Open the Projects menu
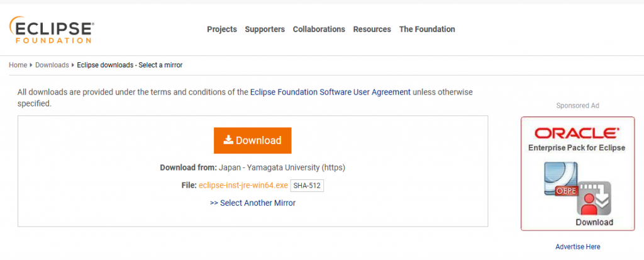The height and width of the screenshot is (260, 644). (222, 29)
